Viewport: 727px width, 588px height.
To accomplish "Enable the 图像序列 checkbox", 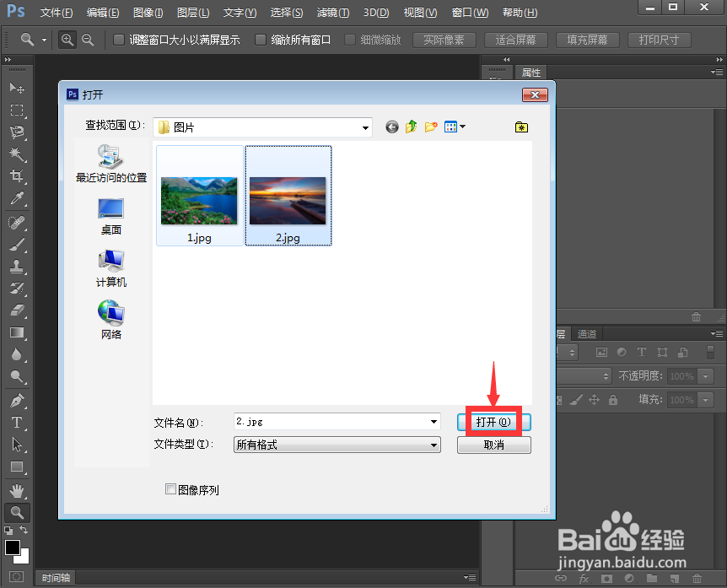I will (171, 489).
